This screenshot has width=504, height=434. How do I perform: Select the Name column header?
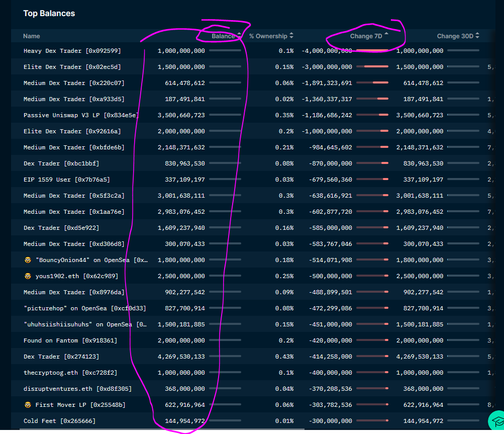click(31, 36)
